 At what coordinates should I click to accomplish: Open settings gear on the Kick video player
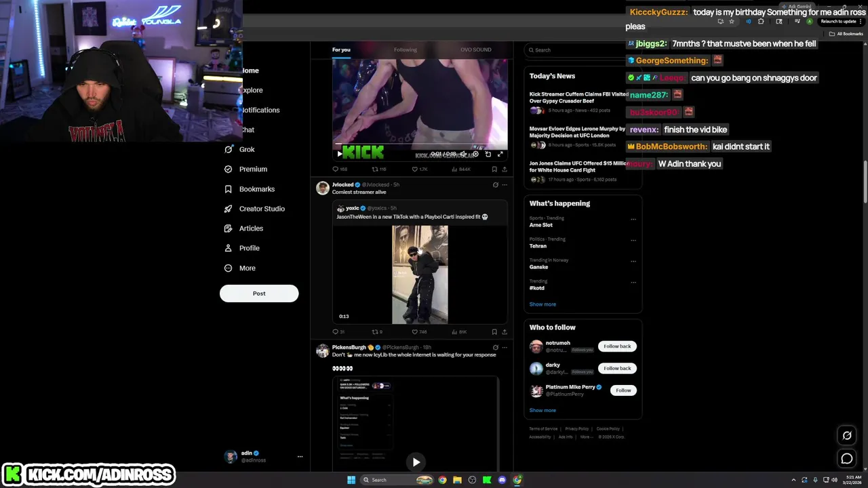tap(475, 154)
